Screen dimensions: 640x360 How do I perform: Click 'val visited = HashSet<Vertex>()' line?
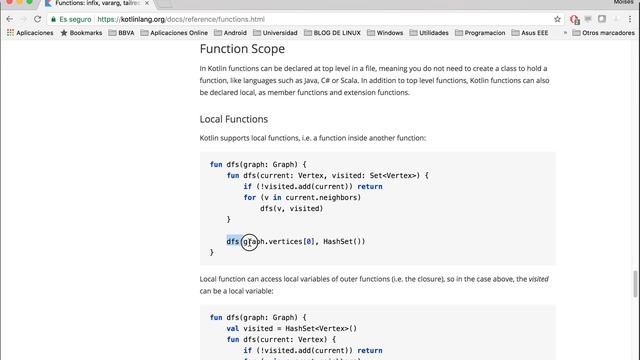[x=292, y=329]
